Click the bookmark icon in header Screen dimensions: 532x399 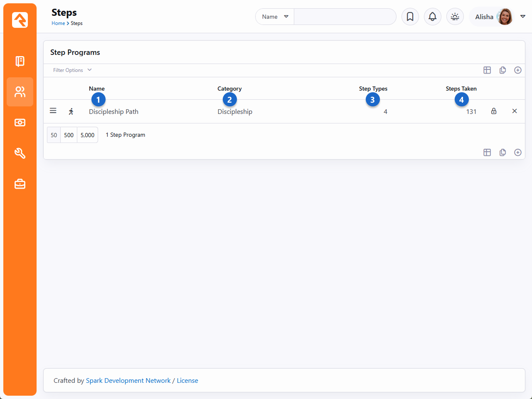tap(410, 17)
